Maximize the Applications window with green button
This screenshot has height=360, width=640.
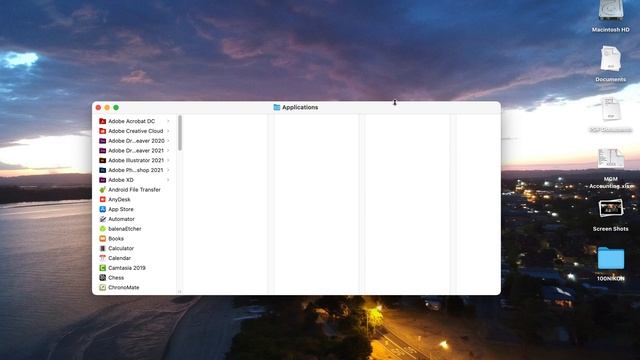coord(116,108)
